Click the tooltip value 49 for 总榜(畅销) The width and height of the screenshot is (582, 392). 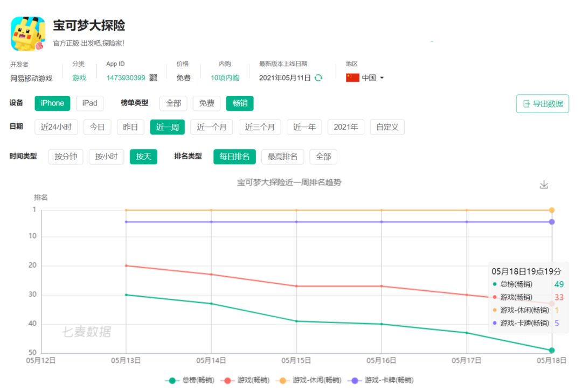559,284
